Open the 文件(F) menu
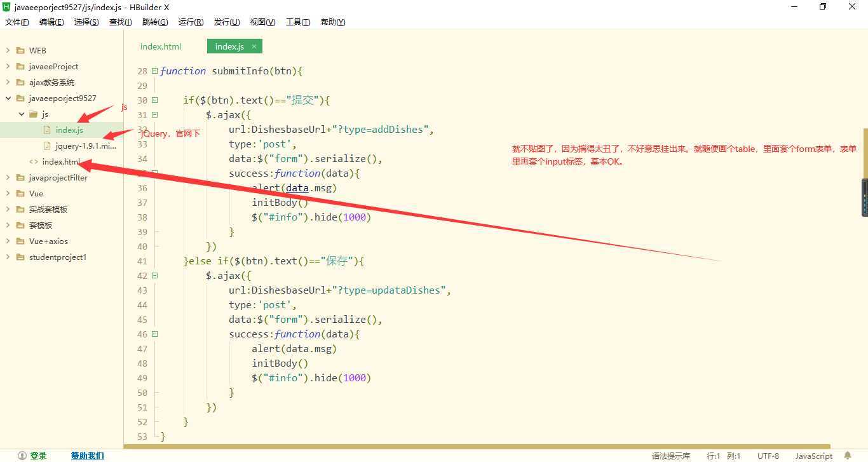This screenshot has height=462, width=868. tap(17, 22)
